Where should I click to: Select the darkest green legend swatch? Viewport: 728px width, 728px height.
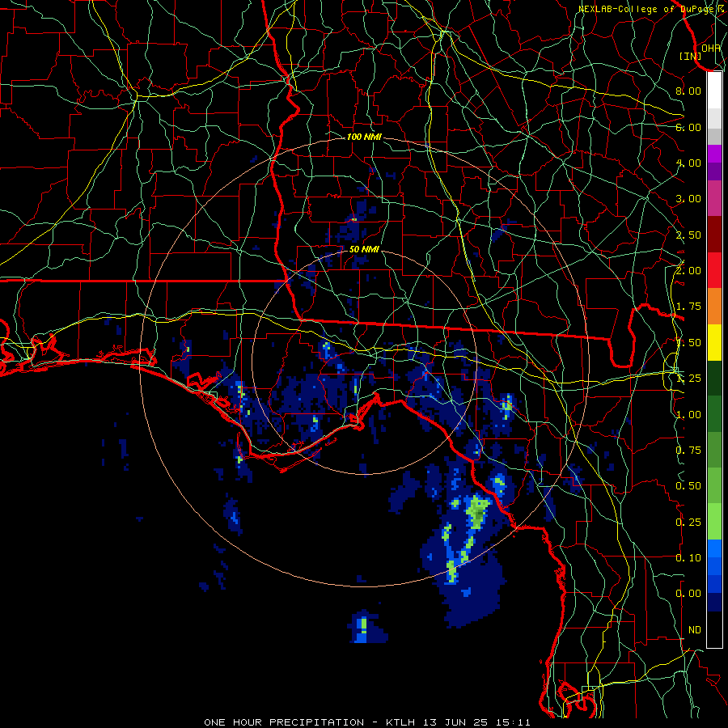[x=714, y=379]
